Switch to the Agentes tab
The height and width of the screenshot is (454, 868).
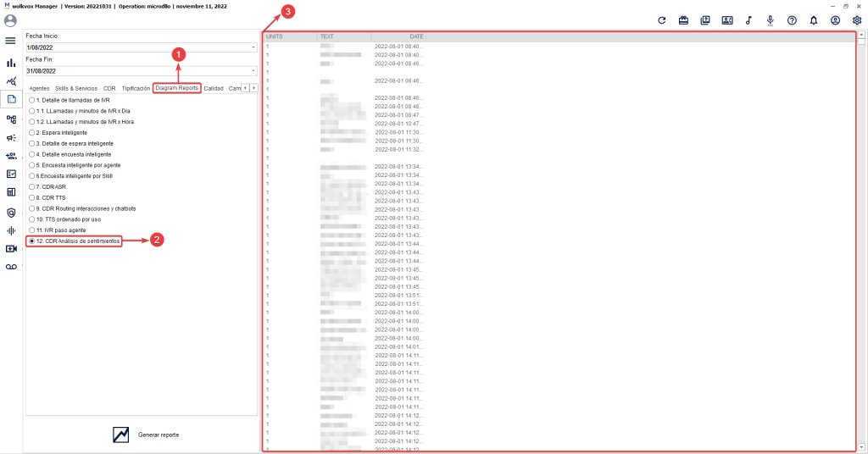[39, 88]
